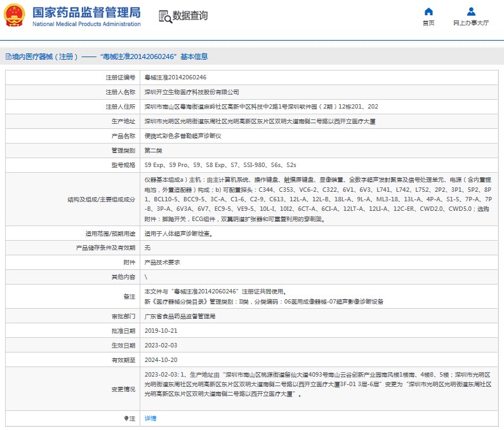504x430 pixels.
Task: Click the 无 storage condition value
Action: coord(147,248)
